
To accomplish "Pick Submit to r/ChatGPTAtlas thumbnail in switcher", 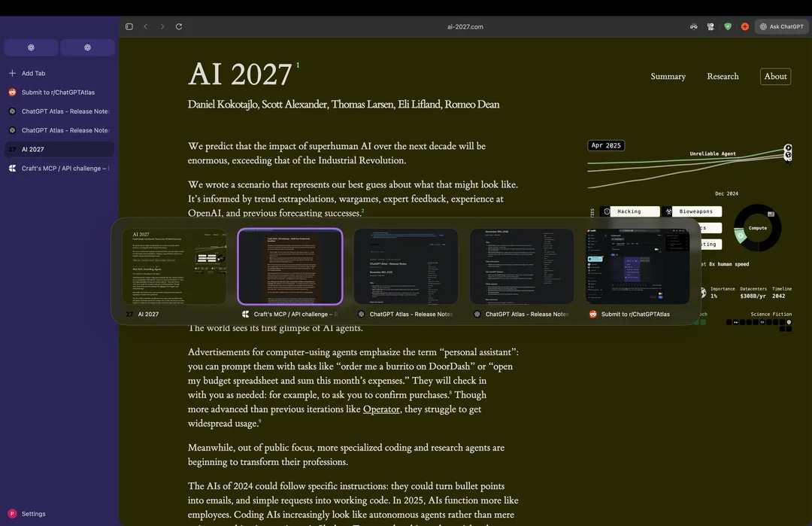I will 638,266.
